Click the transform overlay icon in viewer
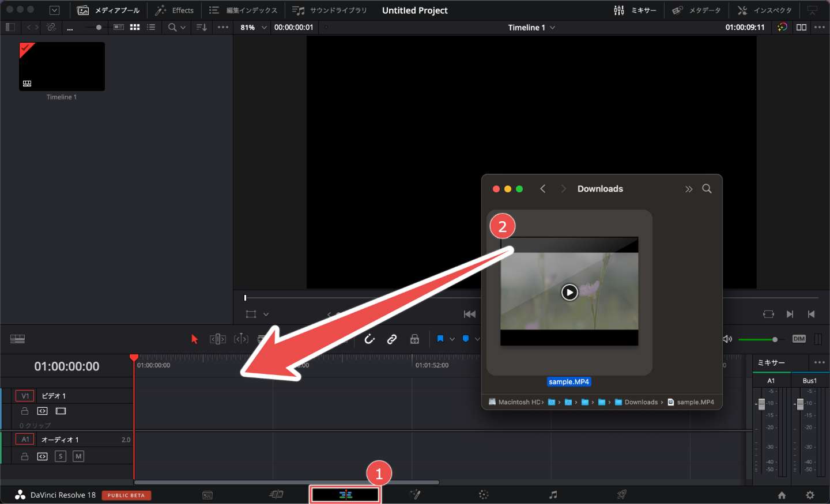Screen dimensions: 830x504 pos(251,314)
